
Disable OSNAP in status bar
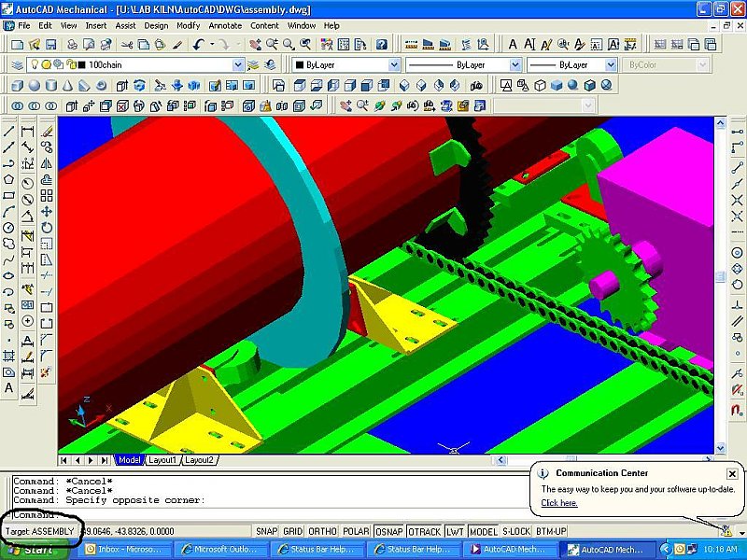pos(388,531)
